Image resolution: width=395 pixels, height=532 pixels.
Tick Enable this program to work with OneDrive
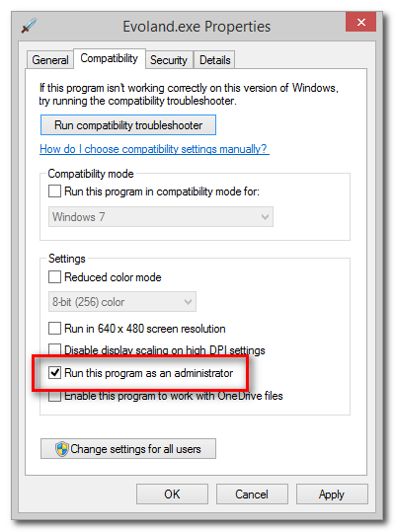coord(54,396)
